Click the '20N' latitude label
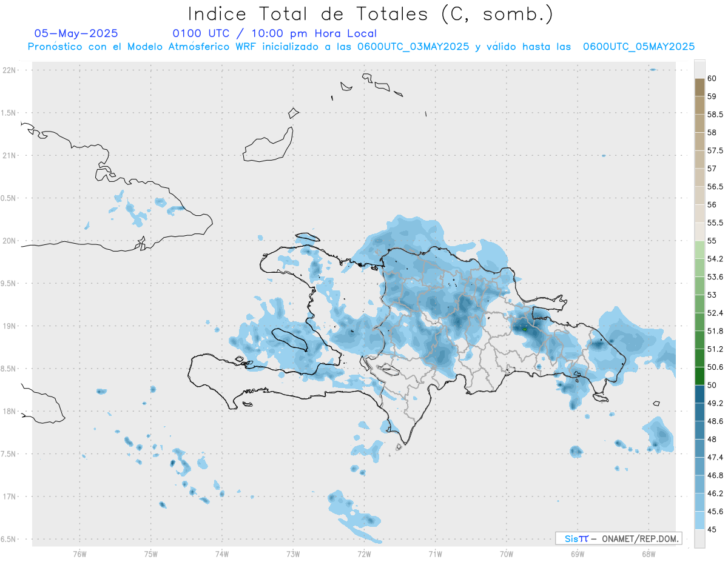Viewport: 728px width, 562px height. coord(9,241)
